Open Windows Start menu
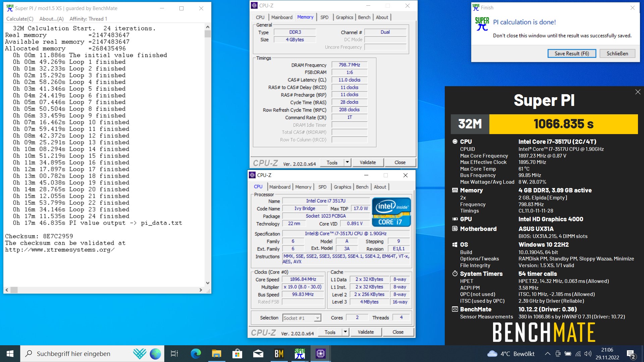 tap(10, 354)
